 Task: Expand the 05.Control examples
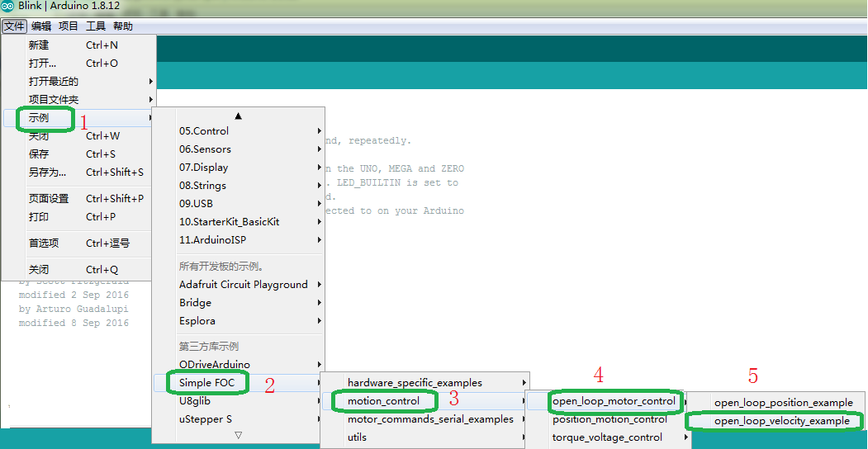[239, 131]
